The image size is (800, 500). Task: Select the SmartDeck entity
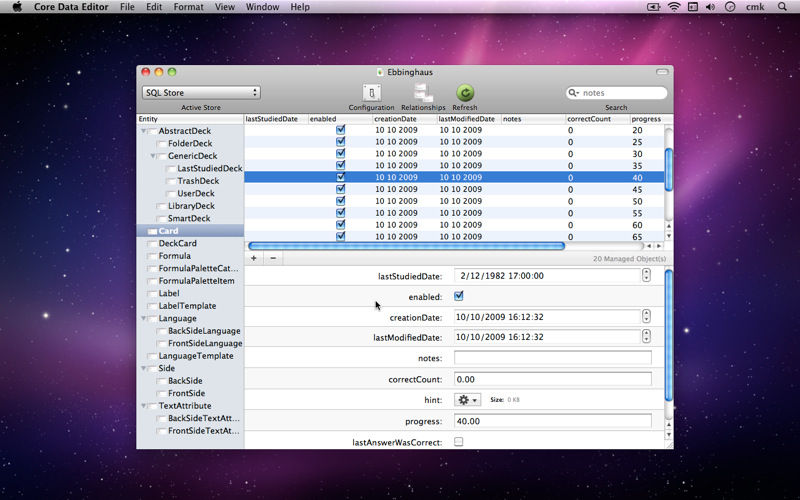[189, 218]
